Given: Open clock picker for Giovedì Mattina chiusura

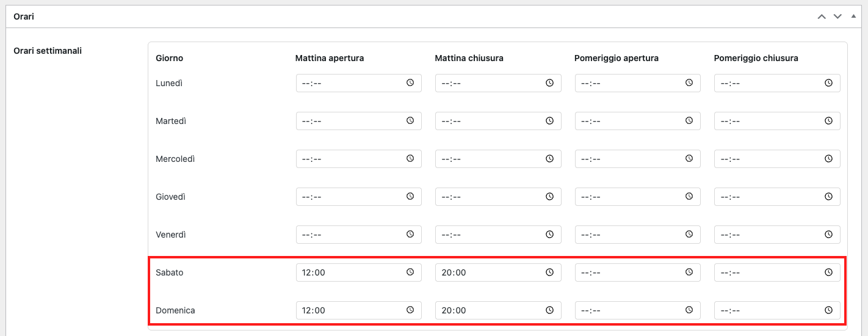Looking at the screenshot, I should [549, 197].
